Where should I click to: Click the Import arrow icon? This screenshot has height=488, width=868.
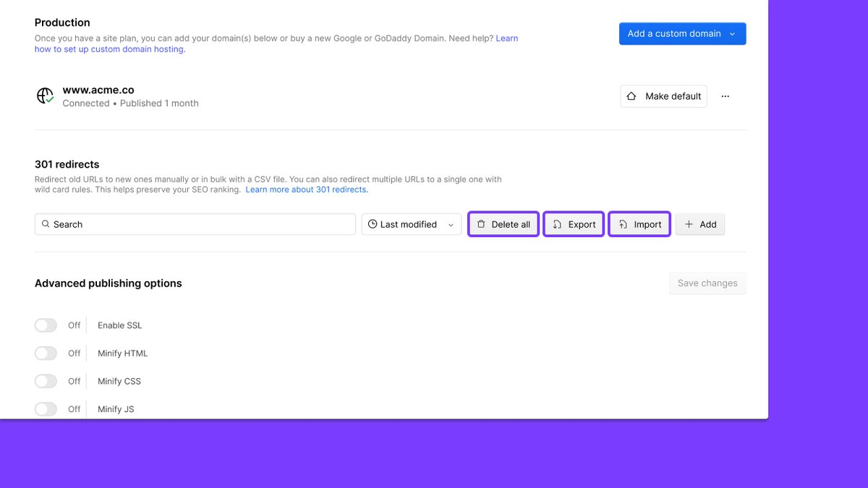tap(623, 224)
